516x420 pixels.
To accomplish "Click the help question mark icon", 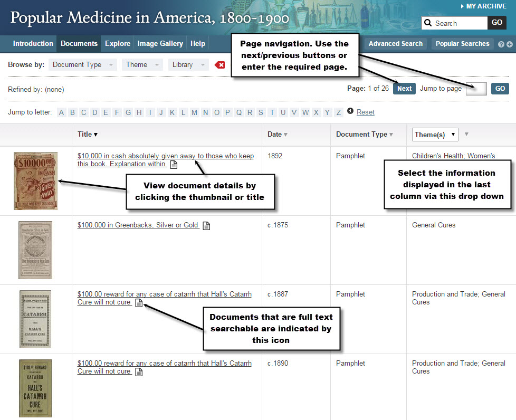I will coord(501,44).
